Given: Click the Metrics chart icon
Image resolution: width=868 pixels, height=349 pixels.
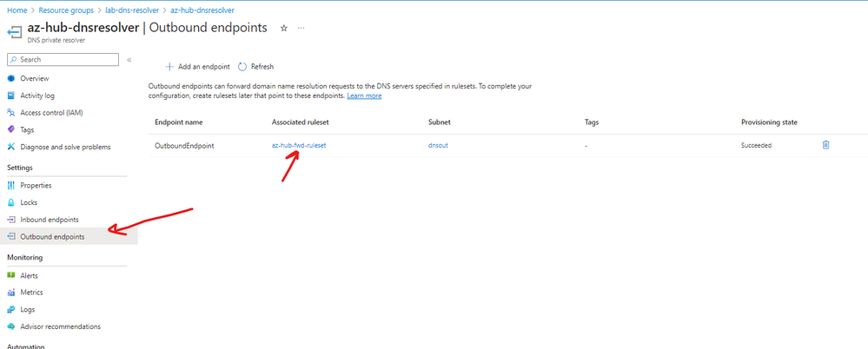Looking at the screenshot, I should click(11, 292).
